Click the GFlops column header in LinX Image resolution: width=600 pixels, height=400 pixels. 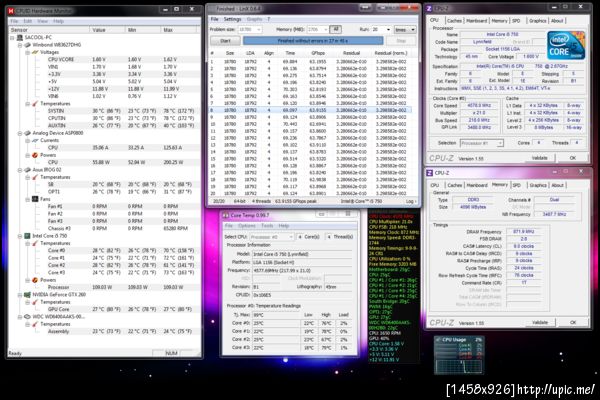pos(318,53)
